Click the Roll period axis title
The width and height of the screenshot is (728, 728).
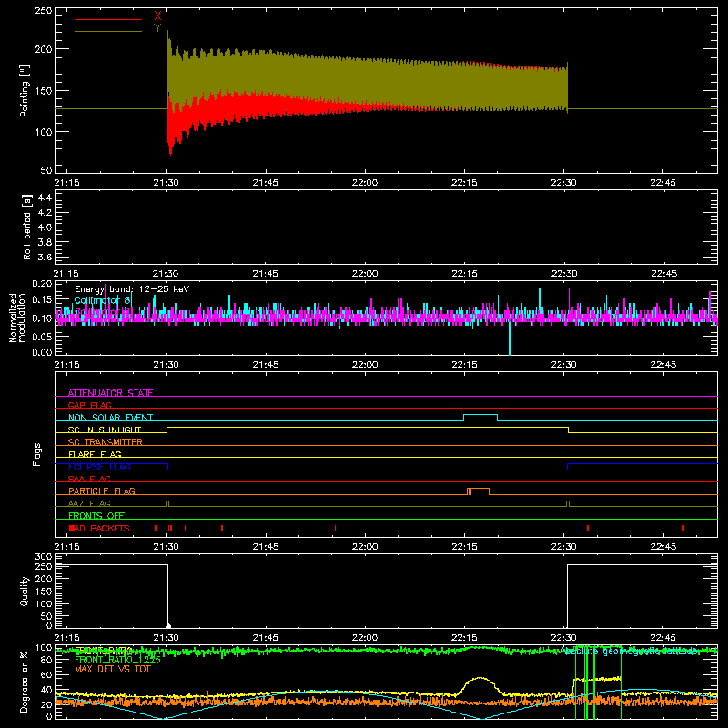pos(27,227)
